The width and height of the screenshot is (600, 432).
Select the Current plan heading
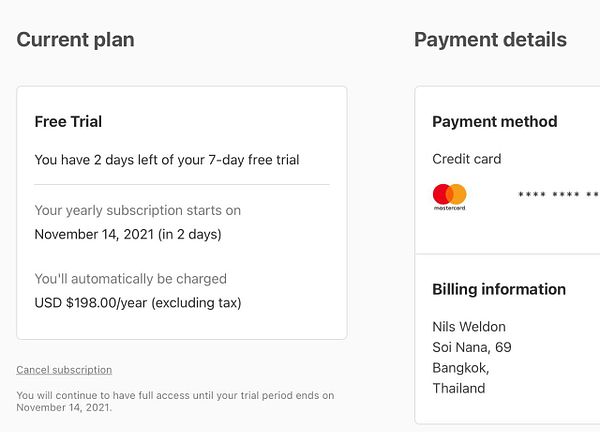click(x=75, y=40)
